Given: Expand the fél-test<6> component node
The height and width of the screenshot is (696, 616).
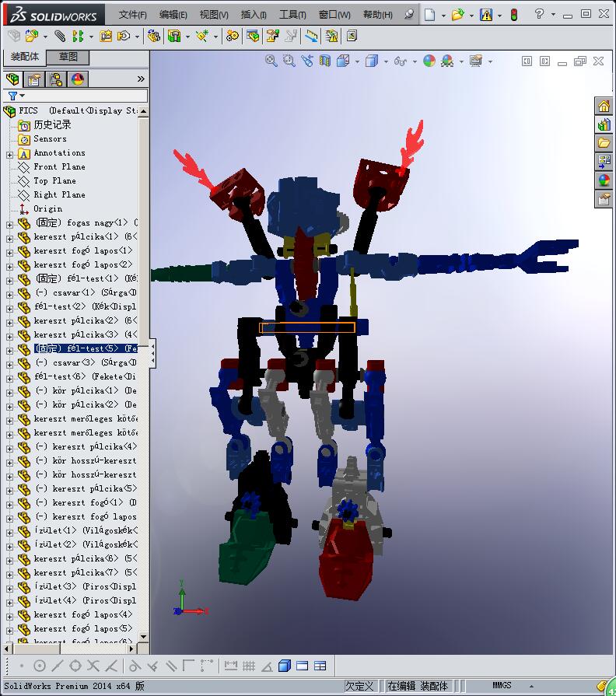Looking at the screenshot, I should coord(10,379).
